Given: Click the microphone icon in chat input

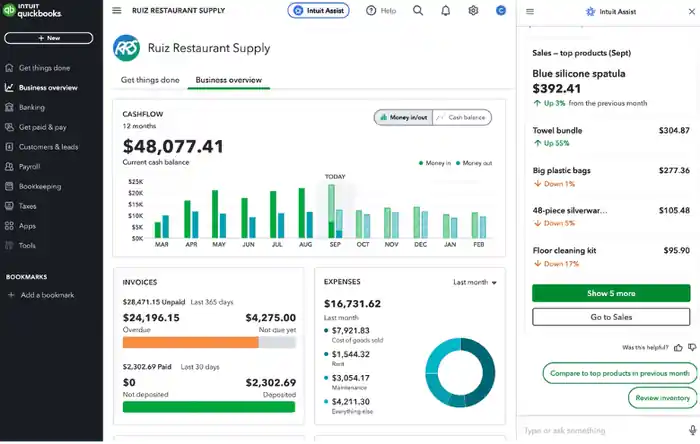Looking at the screenshot, I should pos(692,430).
